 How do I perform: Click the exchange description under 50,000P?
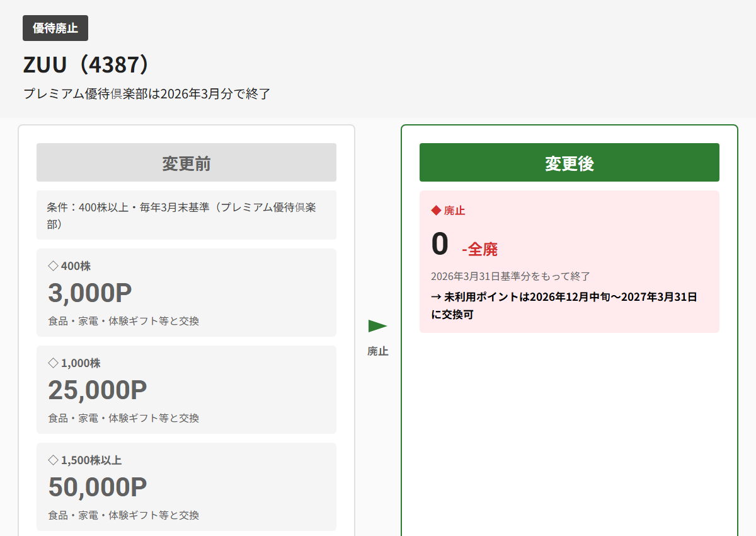tap(123, 515)
